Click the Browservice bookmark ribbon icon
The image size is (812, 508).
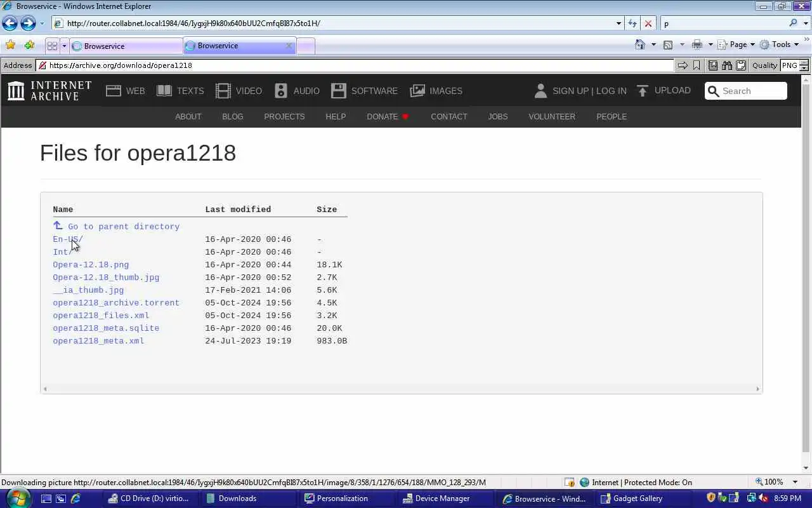[x=697, y=65]
